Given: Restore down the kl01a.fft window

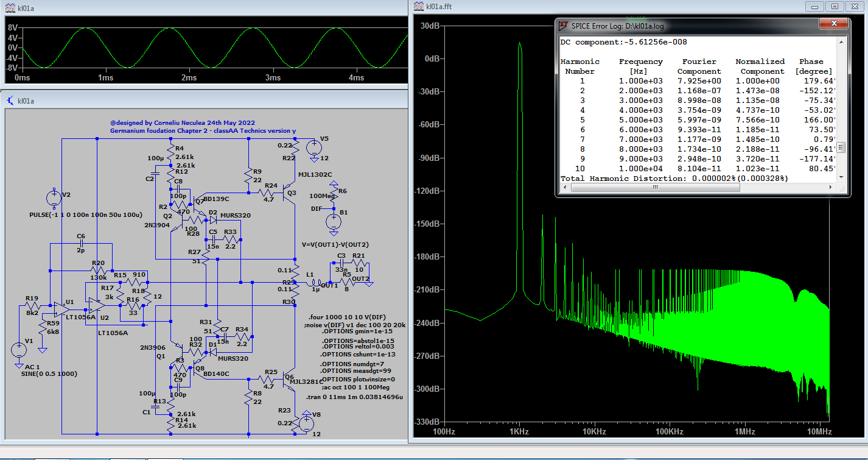Looking at the screenshot, I should click(835, 6).
